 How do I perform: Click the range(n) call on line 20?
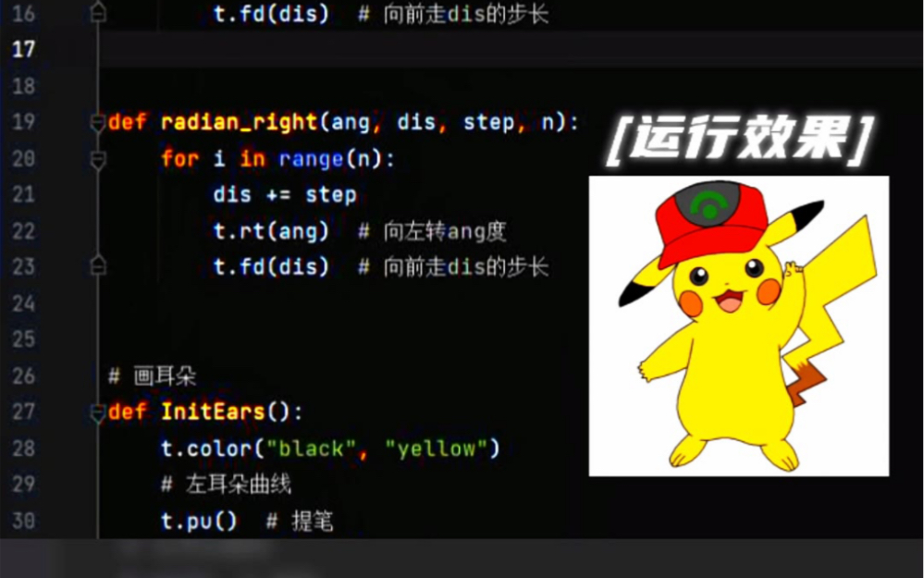[330, 159]
